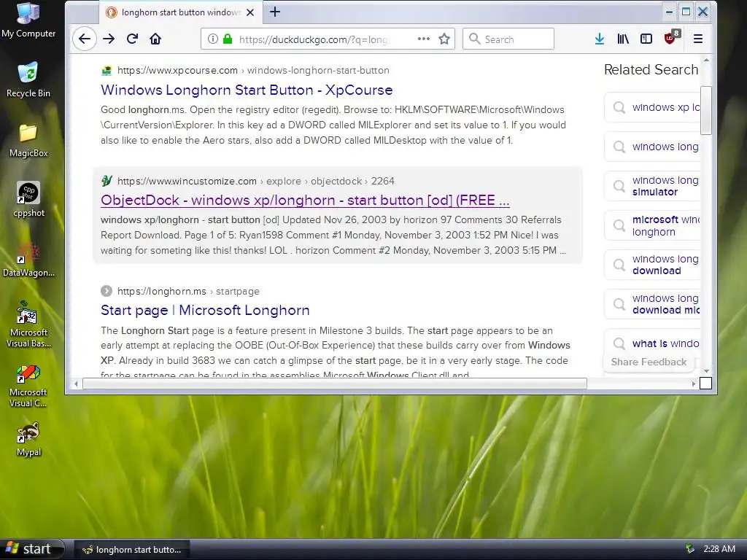Toggle the sidebar view

point(646,39)
